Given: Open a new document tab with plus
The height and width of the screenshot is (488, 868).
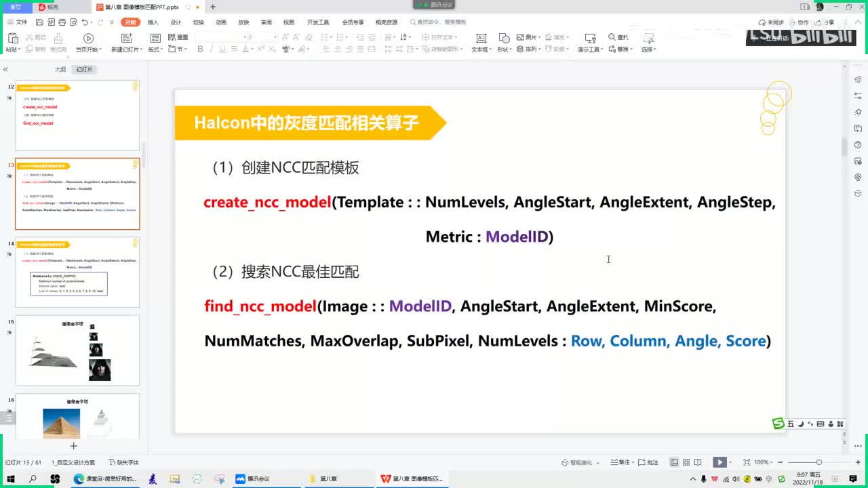Looking at the screenshot, I should 213,7.
